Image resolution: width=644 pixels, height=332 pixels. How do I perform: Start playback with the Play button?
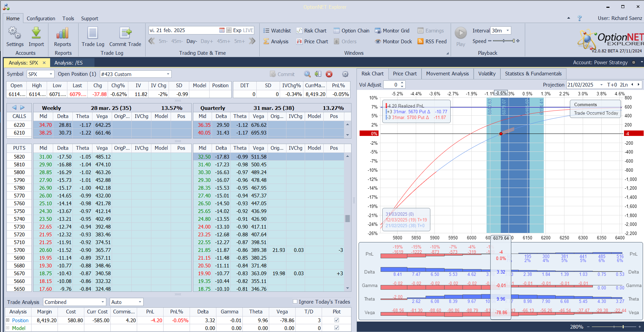(x=460, y=33)
